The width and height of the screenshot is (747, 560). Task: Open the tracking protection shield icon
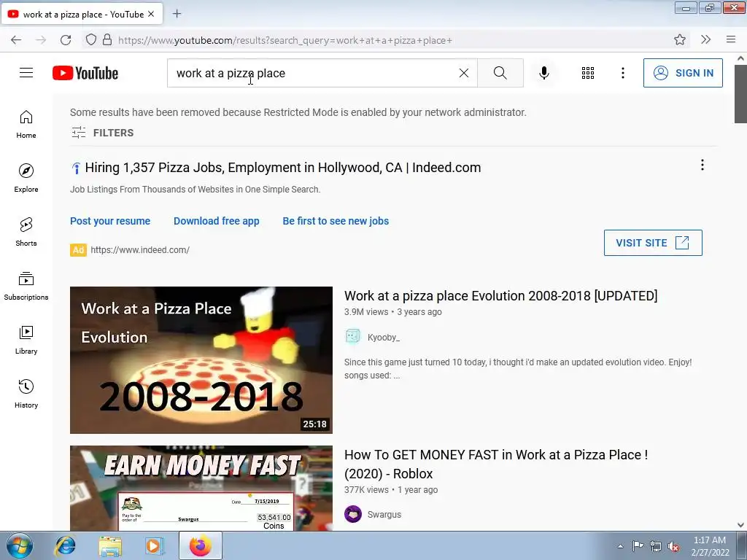coord(91,40)
